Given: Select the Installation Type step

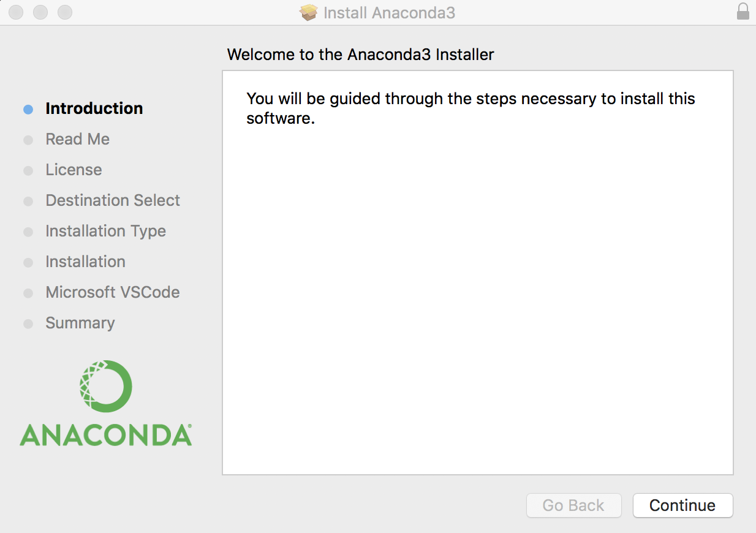Looking at the screenshot, I should [105, 231].
